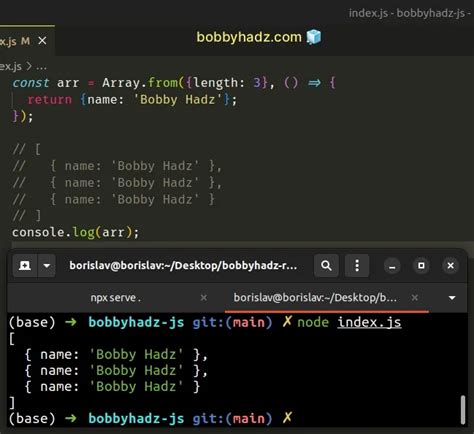Click the cube emoji beside bobbyhadz.com
474x434 pixels.
coord(314,37)
